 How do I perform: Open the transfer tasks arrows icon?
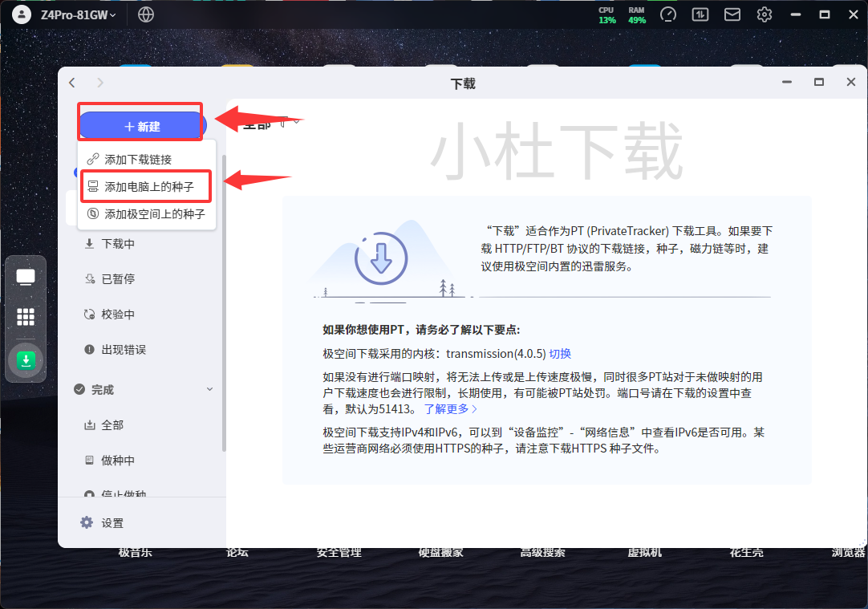tap(700, 14)
